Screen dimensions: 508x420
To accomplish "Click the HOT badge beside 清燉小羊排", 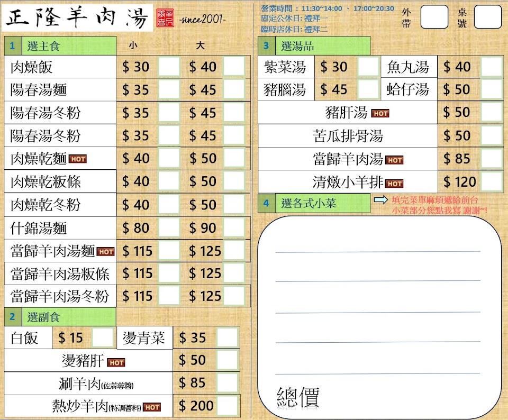I will point(395,184).
